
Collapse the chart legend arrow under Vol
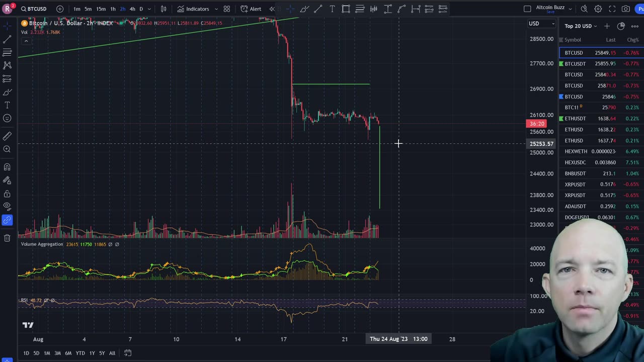point(26,41)
